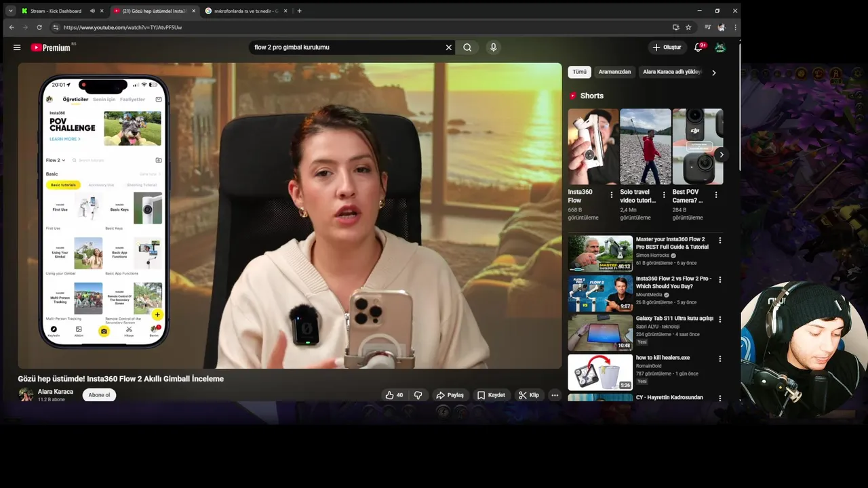The height and width of the screenshot is (488, 868).
Task: Open the Solo travel video short thumbnail
Action: coord(646,146)
